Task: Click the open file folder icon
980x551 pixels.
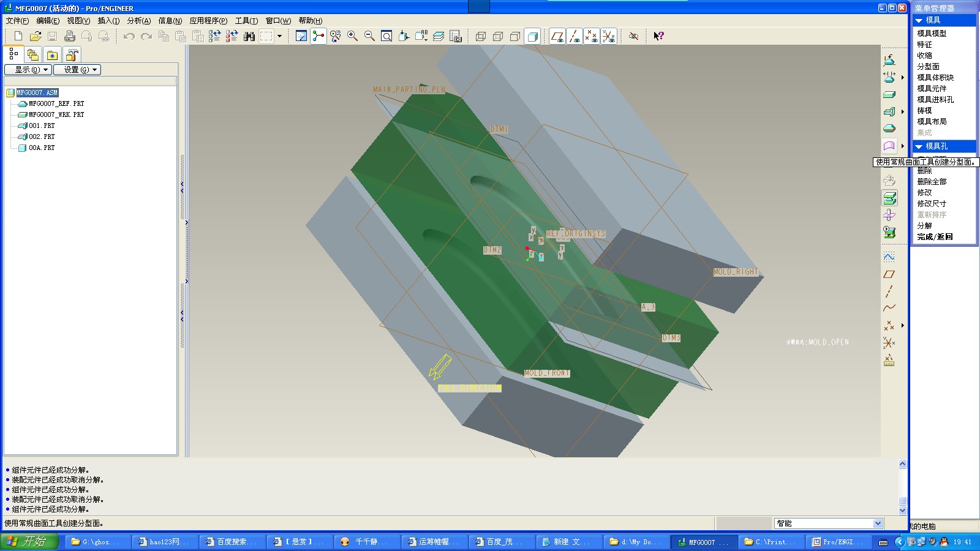Action: pos(36,36)
